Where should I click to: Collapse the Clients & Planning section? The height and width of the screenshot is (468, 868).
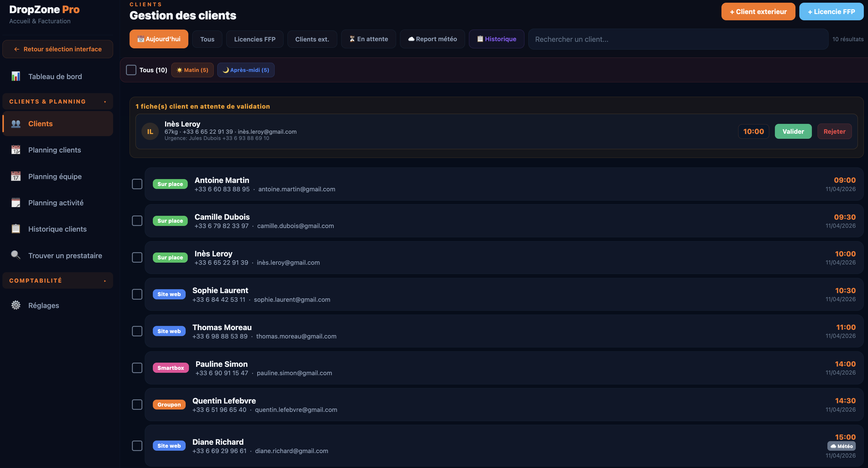[105, 102]
